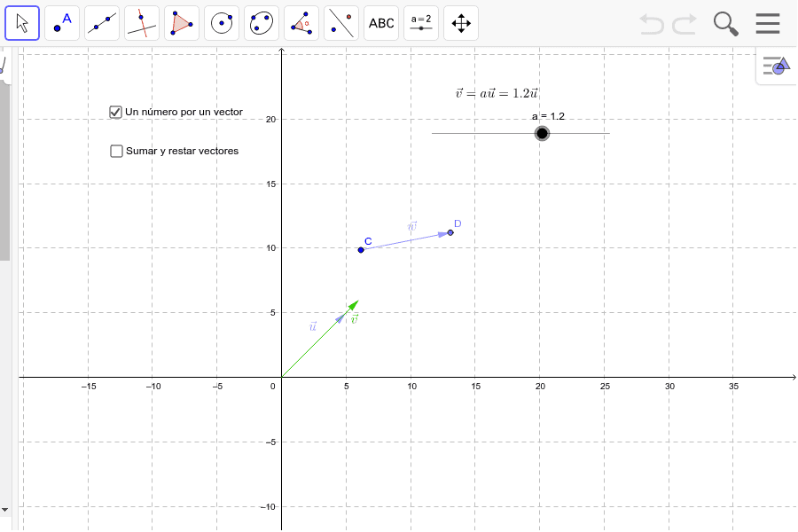Click the Undo arrow
The width and height of the screenshot is (798, 532).
pyautogui.click(x=652, y=24)
